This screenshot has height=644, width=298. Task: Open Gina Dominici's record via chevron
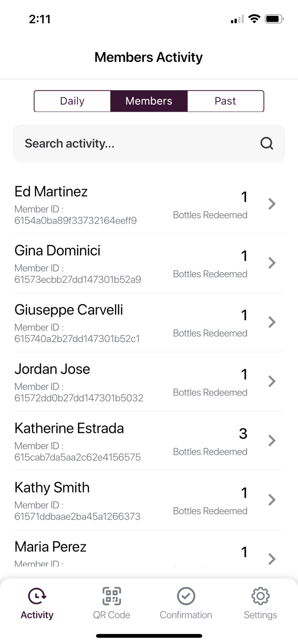pyautogui.click(x=271, y=263)
